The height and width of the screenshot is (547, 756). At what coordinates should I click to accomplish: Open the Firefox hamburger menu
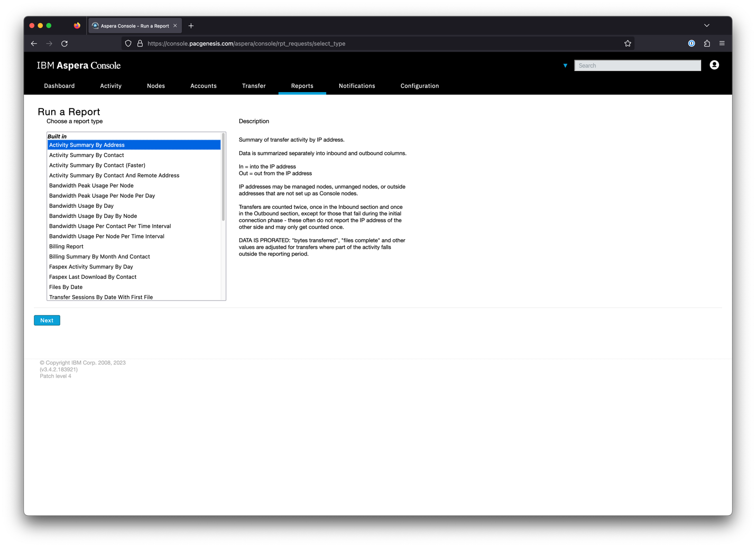[722, 43]
